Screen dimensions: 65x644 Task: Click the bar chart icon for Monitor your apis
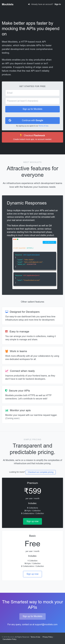coord(7,410)
